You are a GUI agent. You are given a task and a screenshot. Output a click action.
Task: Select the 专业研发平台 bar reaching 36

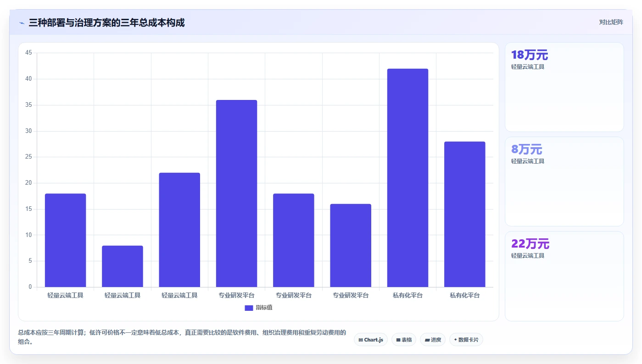pyautogui.click(x=236, y=193)
